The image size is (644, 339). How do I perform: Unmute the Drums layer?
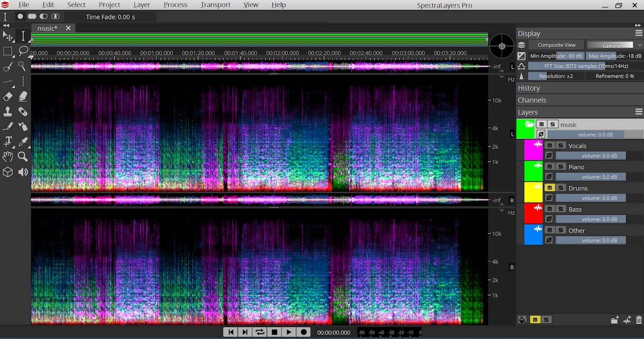(x=549, y=188)
